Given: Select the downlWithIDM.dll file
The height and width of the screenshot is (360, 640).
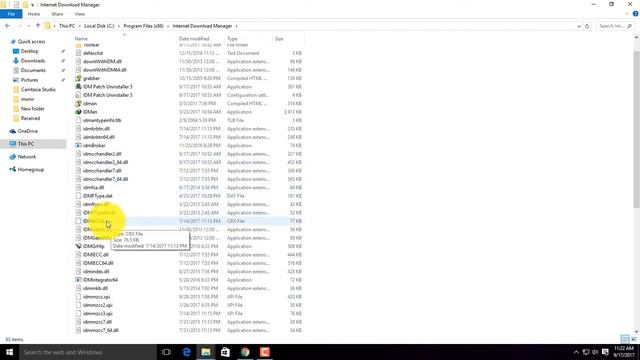Looking at the screenshot, I should 102,62.
